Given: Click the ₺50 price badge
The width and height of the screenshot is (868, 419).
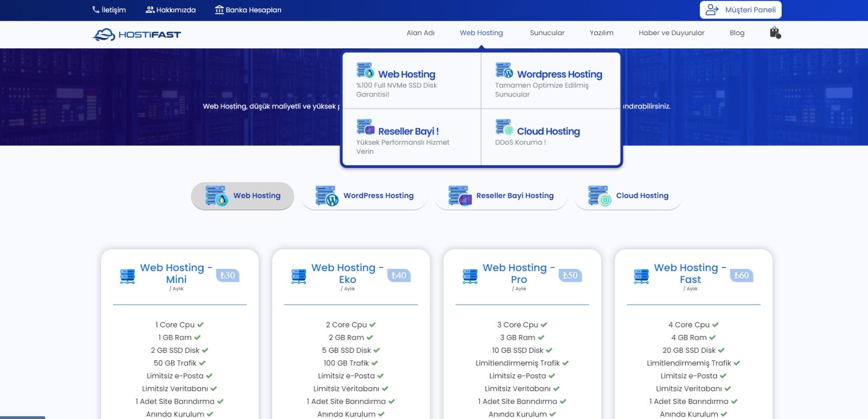Looking at the screenshot, I should pyautogui.click(x=571, y=275).
